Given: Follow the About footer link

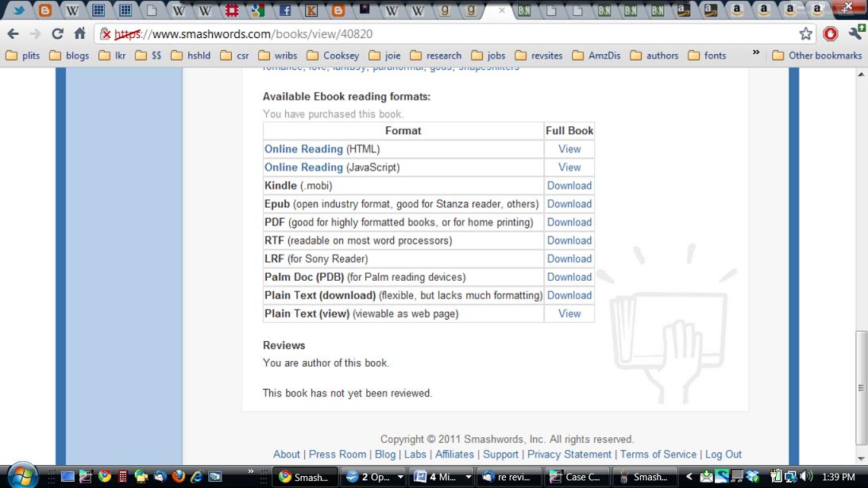Looking at the screenshot, I should click(286, 454).
